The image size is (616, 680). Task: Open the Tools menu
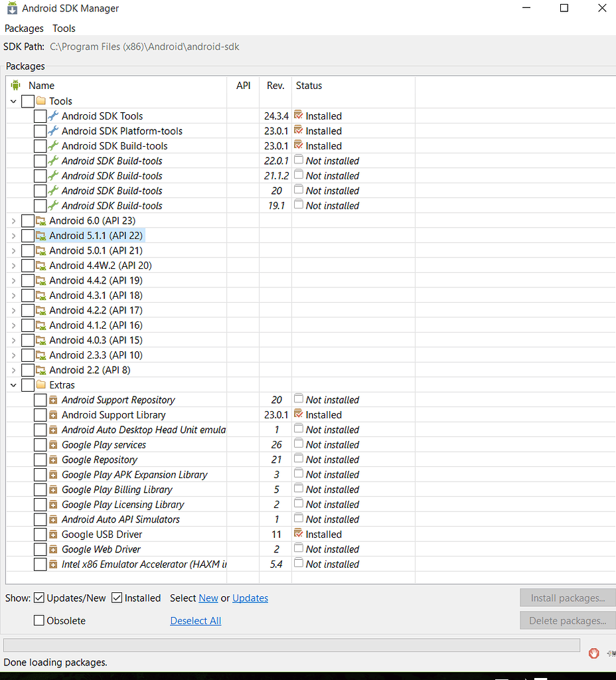point(64,29)
